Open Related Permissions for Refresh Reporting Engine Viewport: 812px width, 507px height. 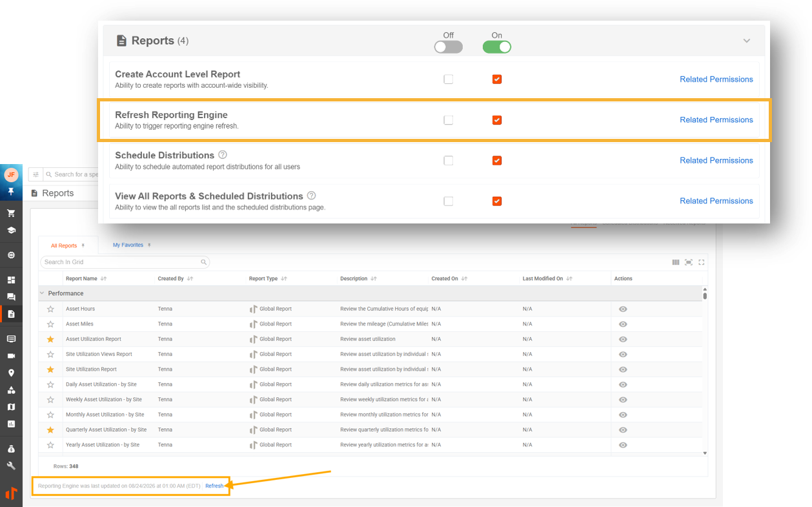(716, 120)
